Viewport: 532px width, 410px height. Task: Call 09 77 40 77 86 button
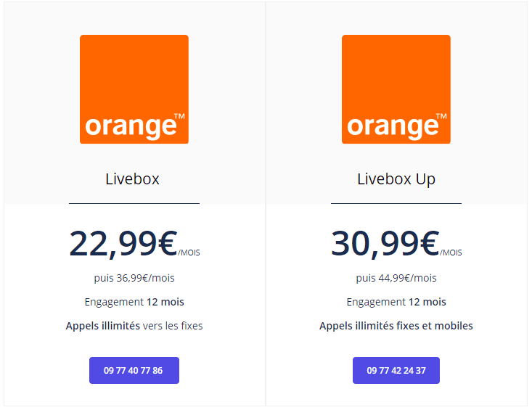pyautogui.click(x=134, y=370)
